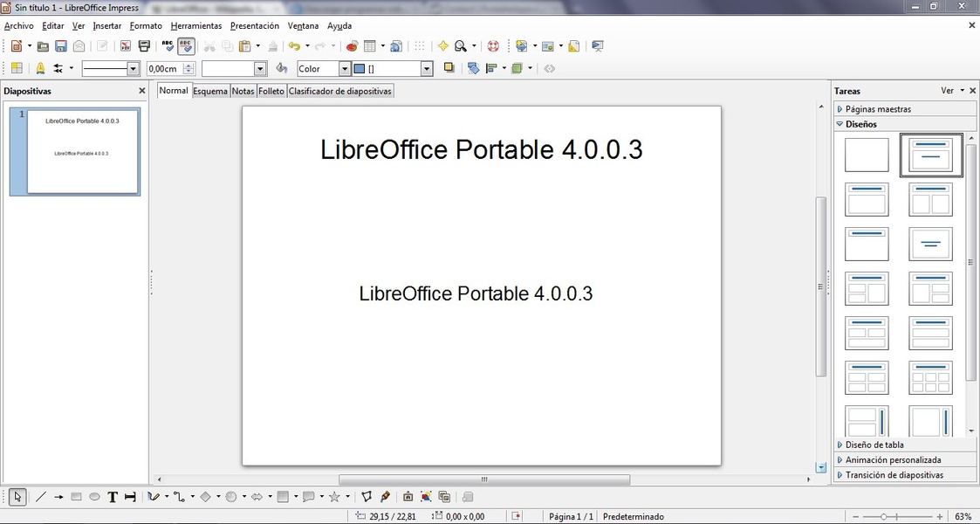Select the Ellipse drawing tool

[94, 497]
